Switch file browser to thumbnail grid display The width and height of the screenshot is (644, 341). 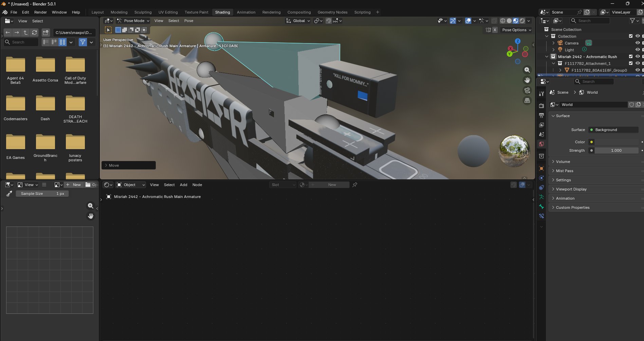click(x=62, y=42)
